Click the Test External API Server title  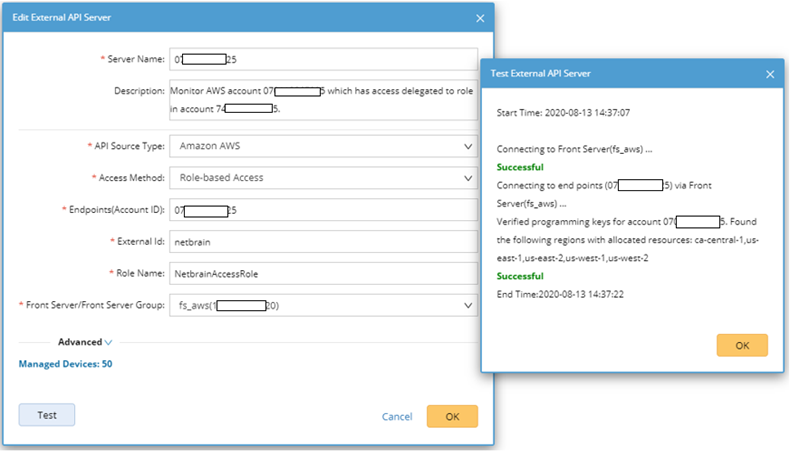click(540, 74)
